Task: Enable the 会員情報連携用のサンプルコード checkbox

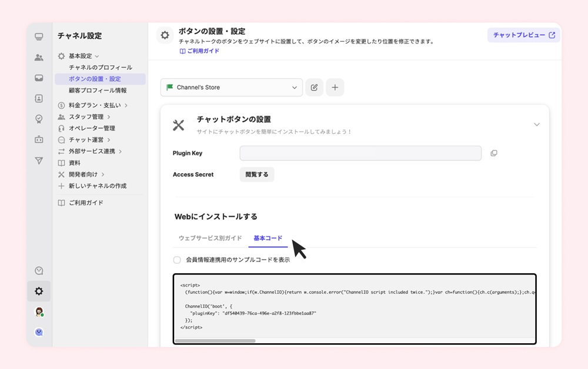Action: 177,260
